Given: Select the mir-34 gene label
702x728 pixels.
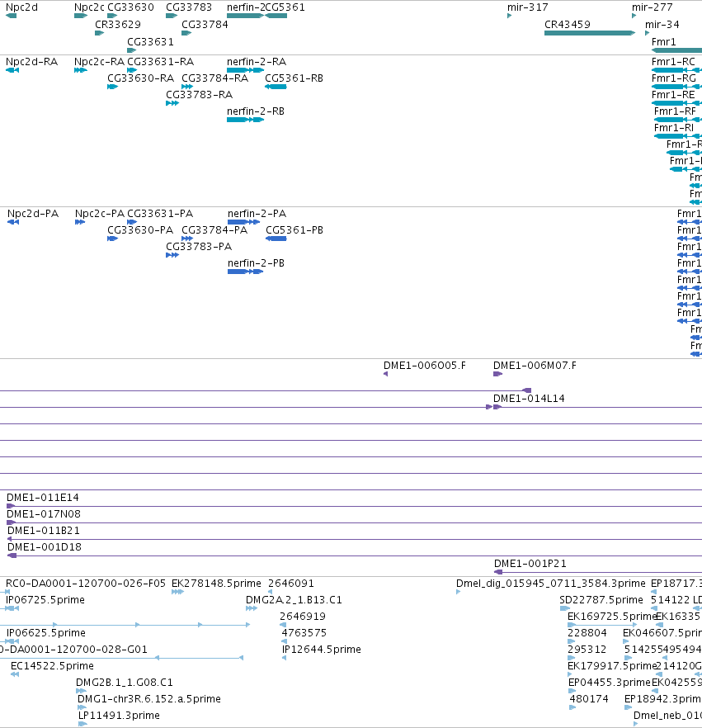Looking at the screenshot, I should pyautogui.click(x=662, y=25).
